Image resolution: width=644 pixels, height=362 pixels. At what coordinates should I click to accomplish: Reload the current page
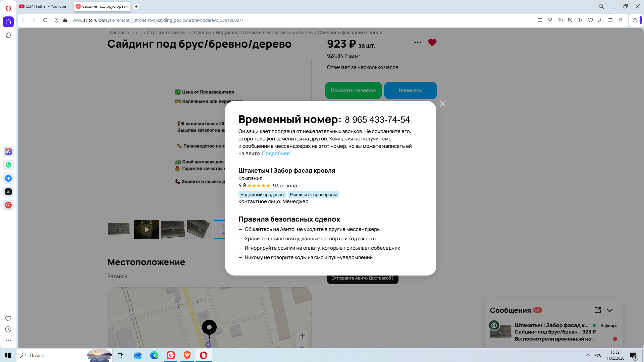pyautogui.click(x=45, y=20)
